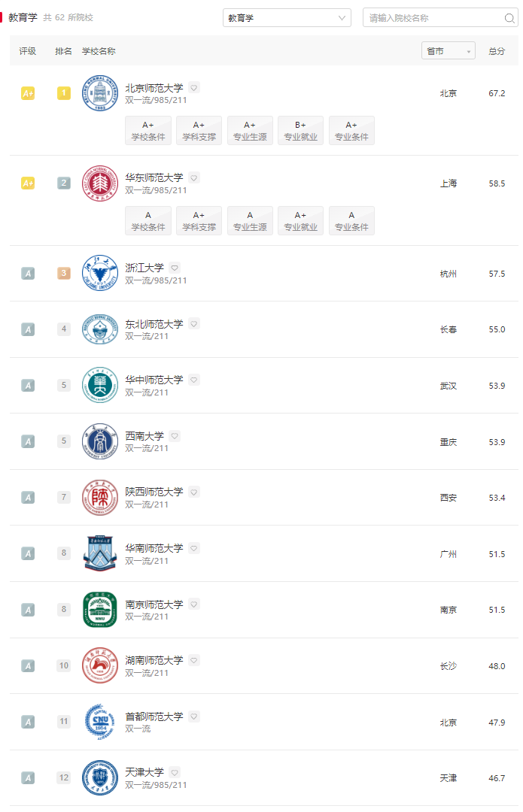
Task: Open the 教育学 subject dropdown
Action: pyautogui.click(x=286, y=17)
